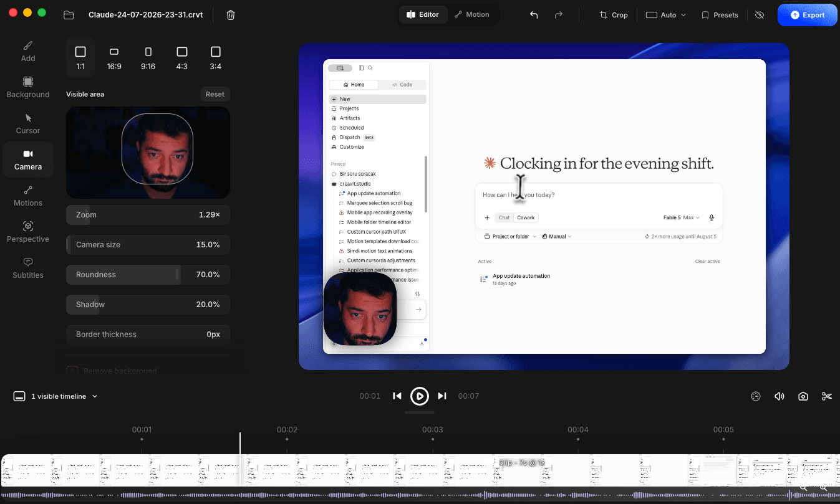
Task: Choose the 3:4 camera aspect ratio
Action: pos(215,57)
